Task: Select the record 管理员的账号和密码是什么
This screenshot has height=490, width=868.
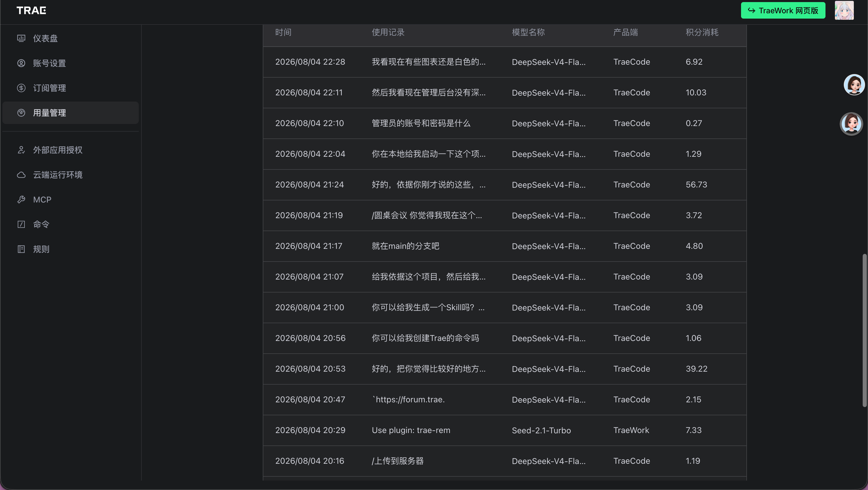Action: 421,123
